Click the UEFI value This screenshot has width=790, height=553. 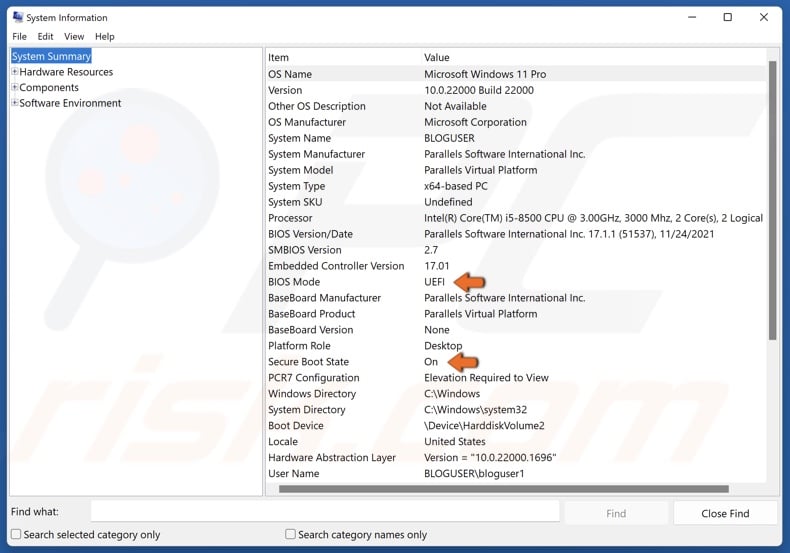coord(434,282)
